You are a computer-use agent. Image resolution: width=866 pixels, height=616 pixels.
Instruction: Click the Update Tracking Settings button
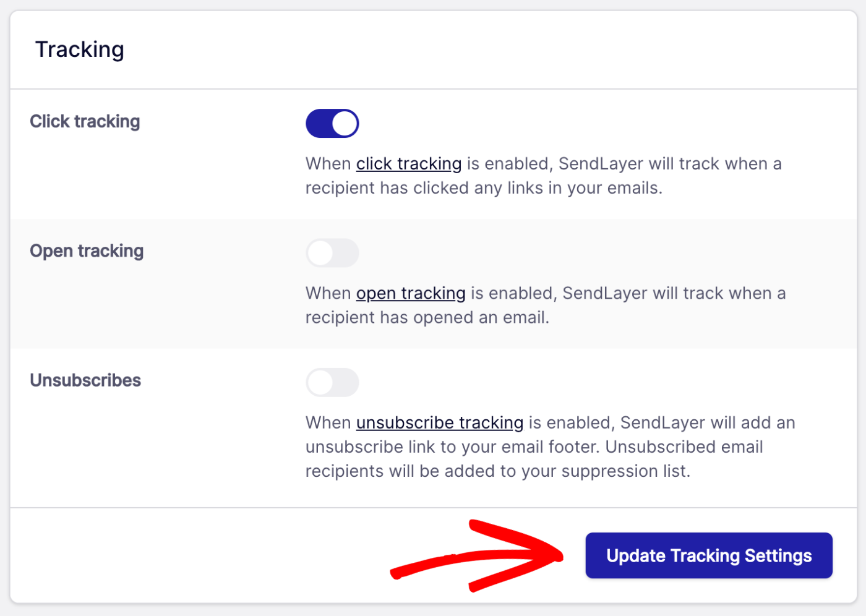[708, 555]
